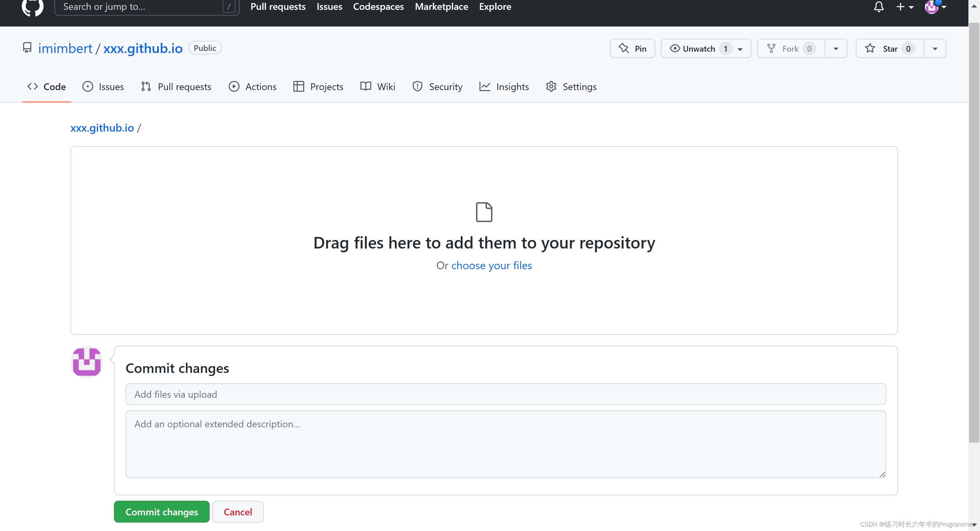
Task: Switch to the Actions tab
Action: [252, 87]
